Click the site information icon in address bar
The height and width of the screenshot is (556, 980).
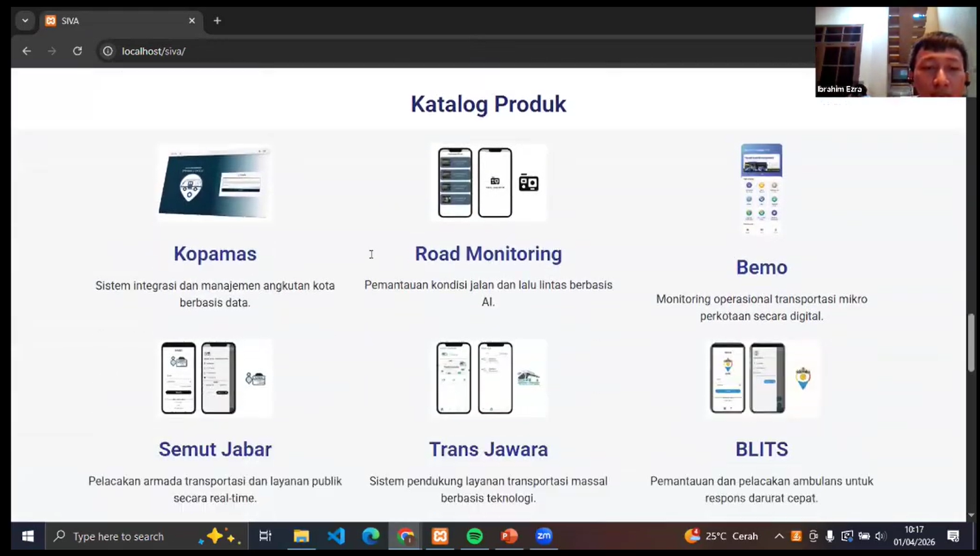click(x=108, y=51)
